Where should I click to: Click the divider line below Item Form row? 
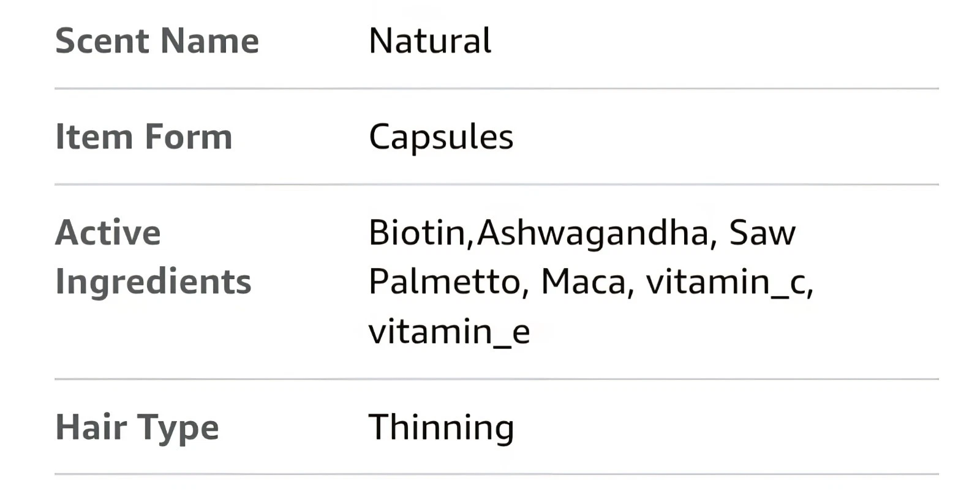click(x=496, y=184)
